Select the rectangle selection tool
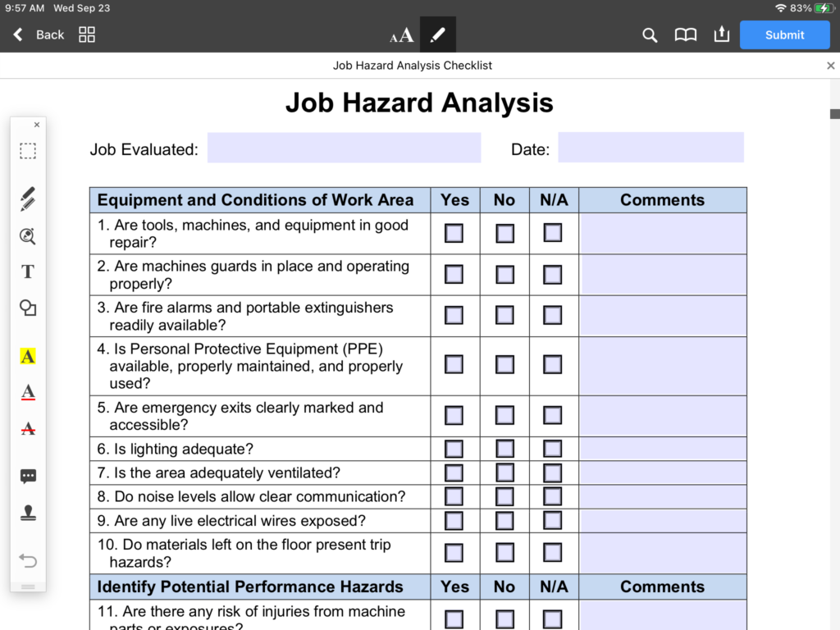 [x=27, y=151]
